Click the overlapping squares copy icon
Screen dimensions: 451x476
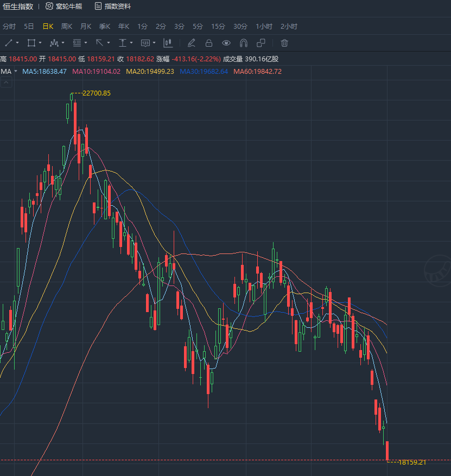pyautogui.click(x=261, y=43)
